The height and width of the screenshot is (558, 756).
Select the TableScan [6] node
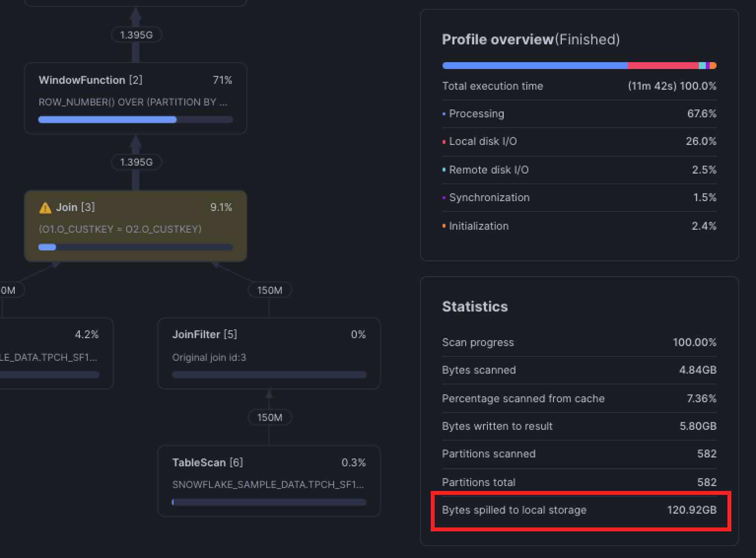(x=269, y=481)
